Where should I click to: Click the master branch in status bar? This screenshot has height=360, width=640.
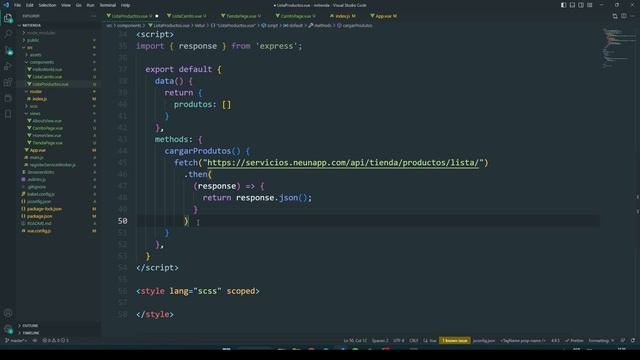tap(16, 340)
